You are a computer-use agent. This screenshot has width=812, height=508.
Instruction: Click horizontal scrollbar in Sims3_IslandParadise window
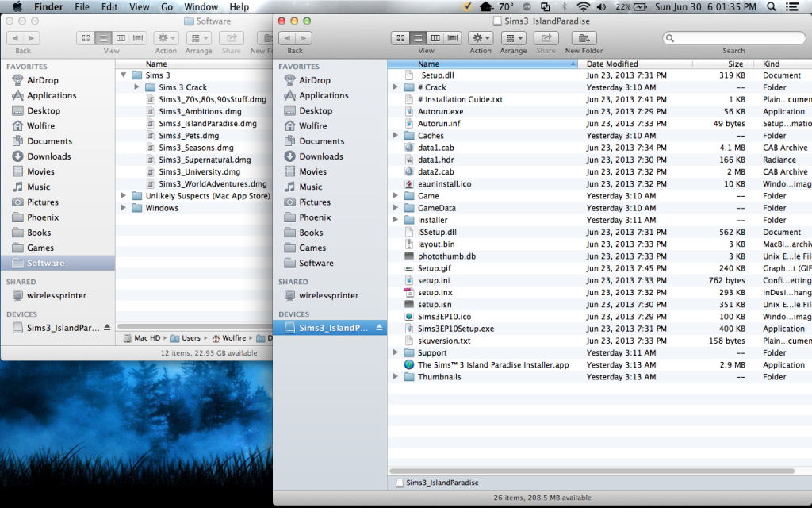[x=592, y=471]
